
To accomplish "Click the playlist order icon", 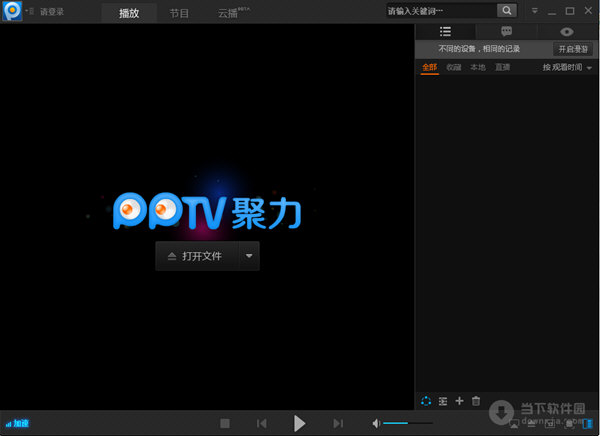I will point(443,401).
